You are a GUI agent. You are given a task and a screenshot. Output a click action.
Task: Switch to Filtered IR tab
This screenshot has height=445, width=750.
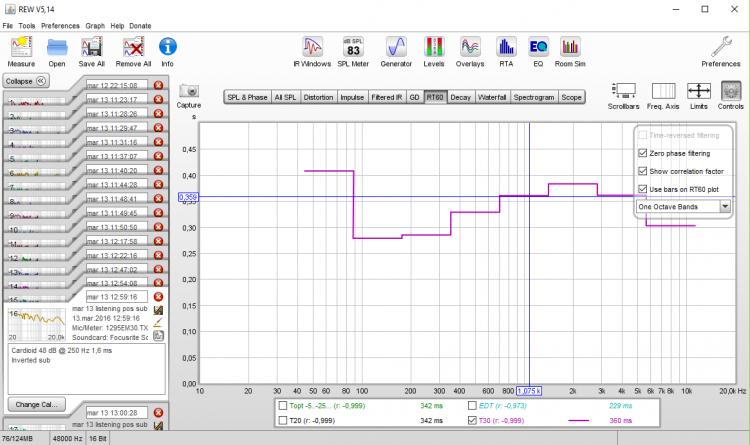[386, 97]
